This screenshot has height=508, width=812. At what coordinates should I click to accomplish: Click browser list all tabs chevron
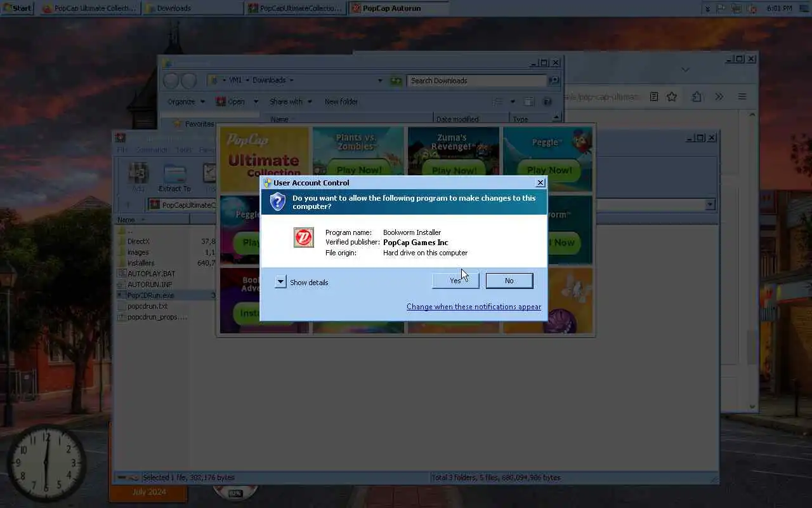(x=685, y=69)
